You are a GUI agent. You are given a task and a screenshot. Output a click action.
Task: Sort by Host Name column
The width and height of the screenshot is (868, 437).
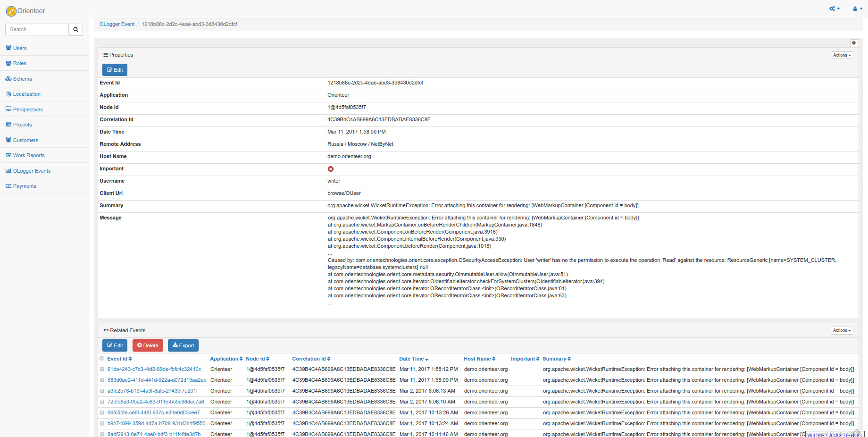point(480,359)
